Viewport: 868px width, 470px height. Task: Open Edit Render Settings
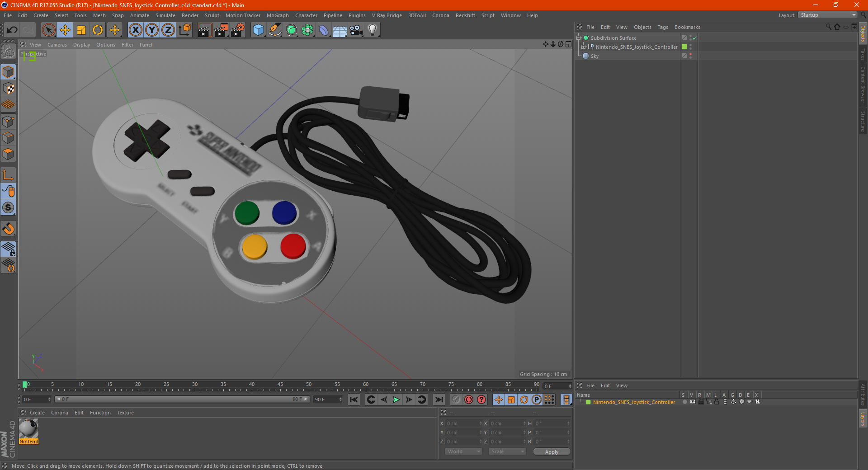[238, 30]
